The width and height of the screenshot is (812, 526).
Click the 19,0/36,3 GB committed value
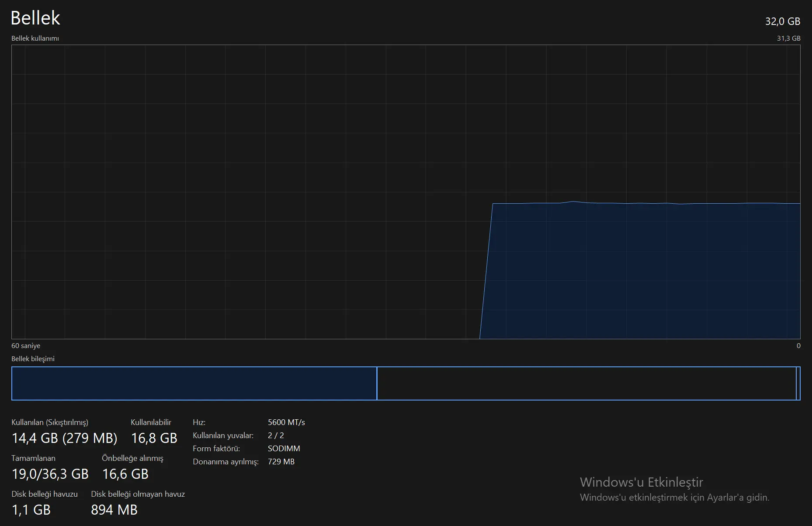pos(50,474)
